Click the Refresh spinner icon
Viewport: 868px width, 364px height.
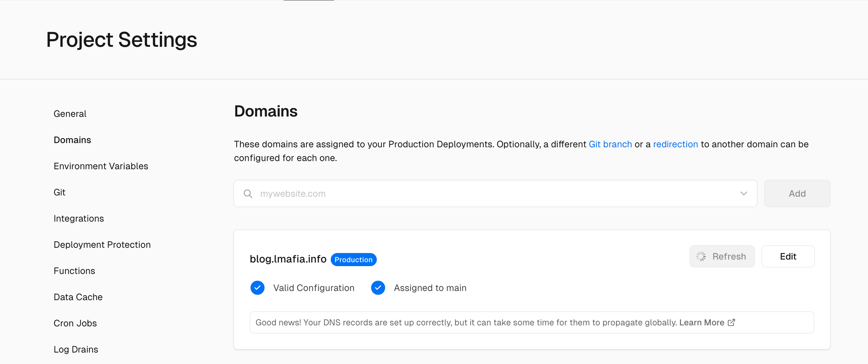tap(701, 256)
